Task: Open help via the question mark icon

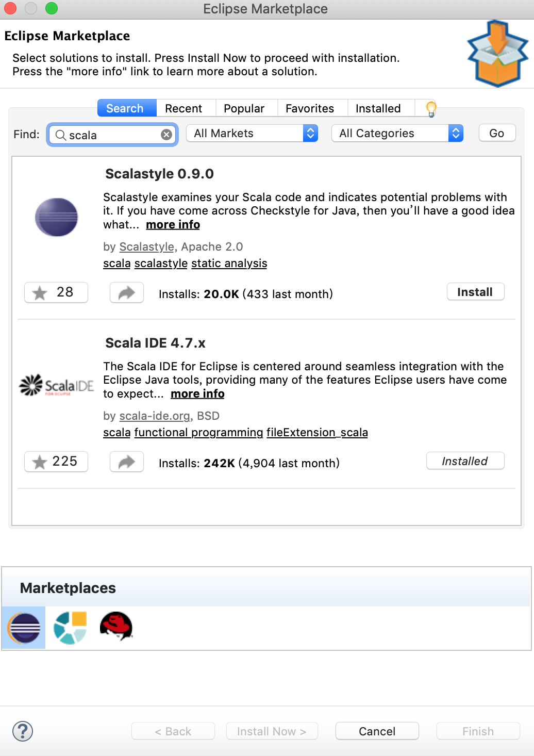Action: tap(23, 731)
